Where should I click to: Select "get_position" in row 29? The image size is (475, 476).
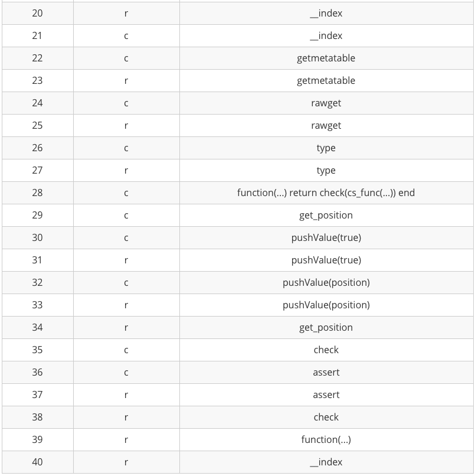[326, 215]
